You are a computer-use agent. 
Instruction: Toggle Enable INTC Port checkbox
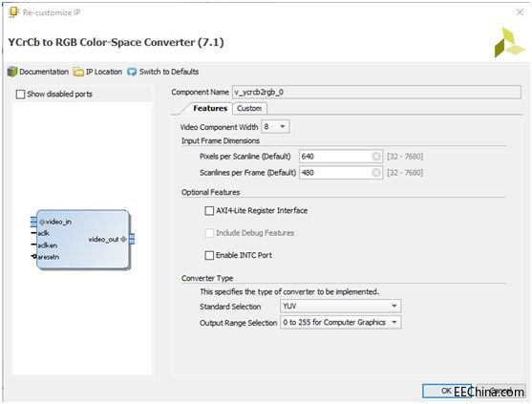[x=209, y=255]
